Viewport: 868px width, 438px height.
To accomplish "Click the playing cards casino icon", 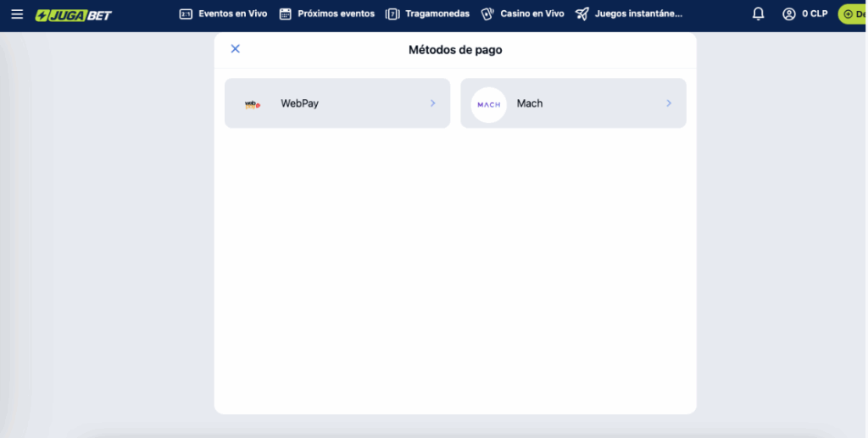I will [x=487, y=14].
